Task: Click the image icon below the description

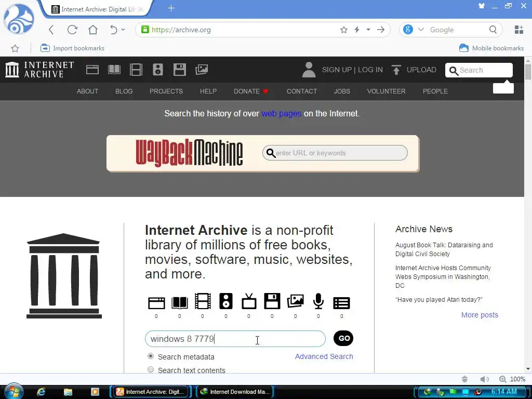Action: 295,301
